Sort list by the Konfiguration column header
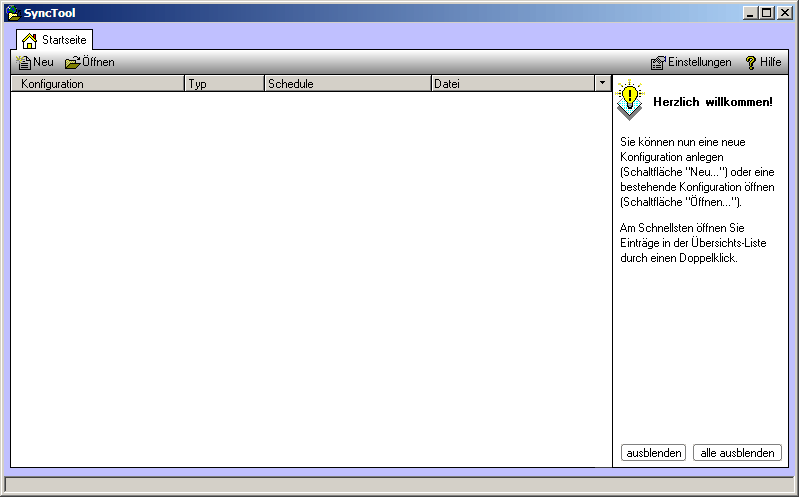The width and height of the screenshot is (799, 497). 97,84
